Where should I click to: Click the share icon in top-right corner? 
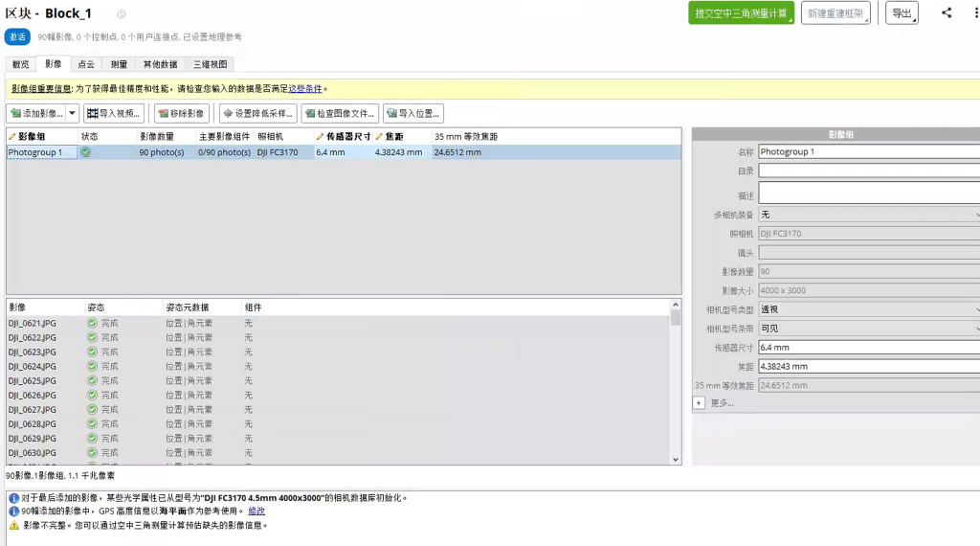947,12
